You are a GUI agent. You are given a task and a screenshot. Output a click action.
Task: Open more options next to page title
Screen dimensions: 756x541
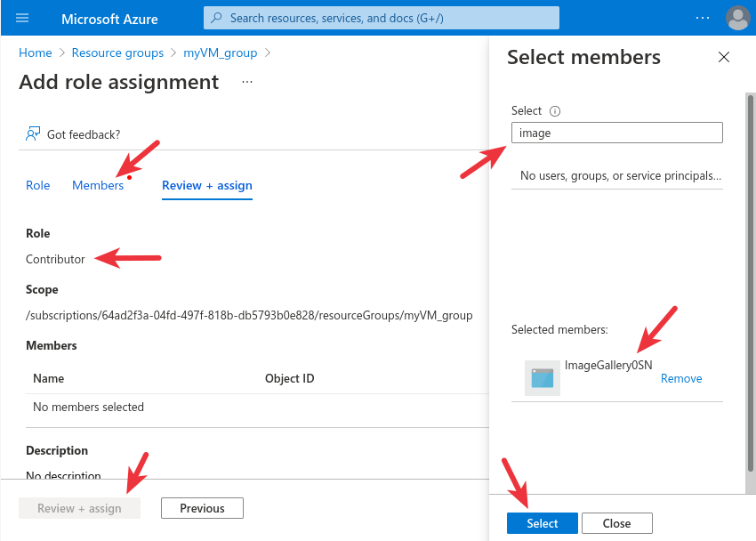247,82
